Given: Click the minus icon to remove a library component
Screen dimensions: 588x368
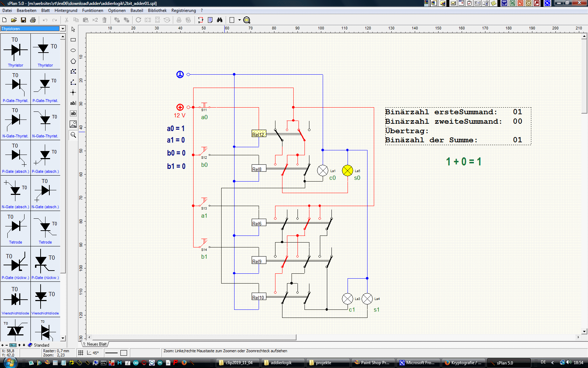Looking at the screenshot, I should (x=7, y=345).
